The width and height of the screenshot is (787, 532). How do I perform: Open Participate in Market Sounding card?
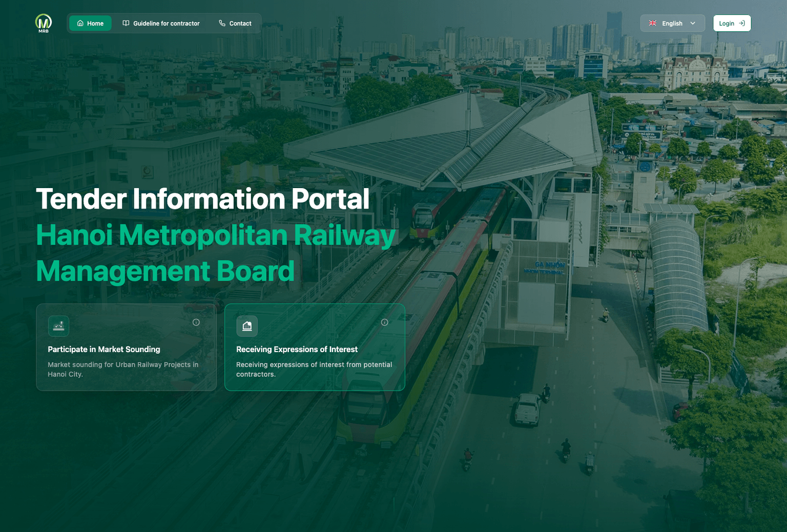click(126, 347)
